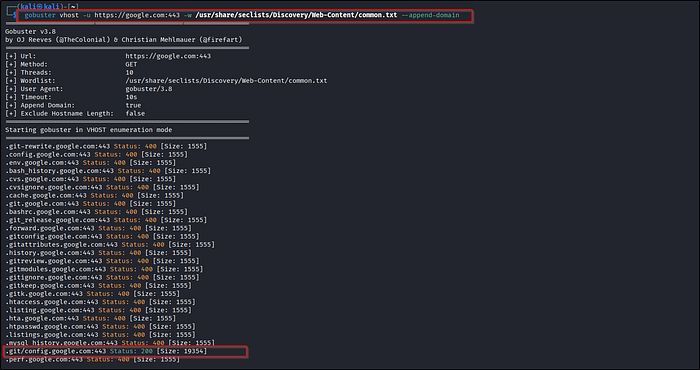The height and width of the screenshot is (370, 700).
Task: Click the Exclude Hostname Length value false
Action: (135, 113)
